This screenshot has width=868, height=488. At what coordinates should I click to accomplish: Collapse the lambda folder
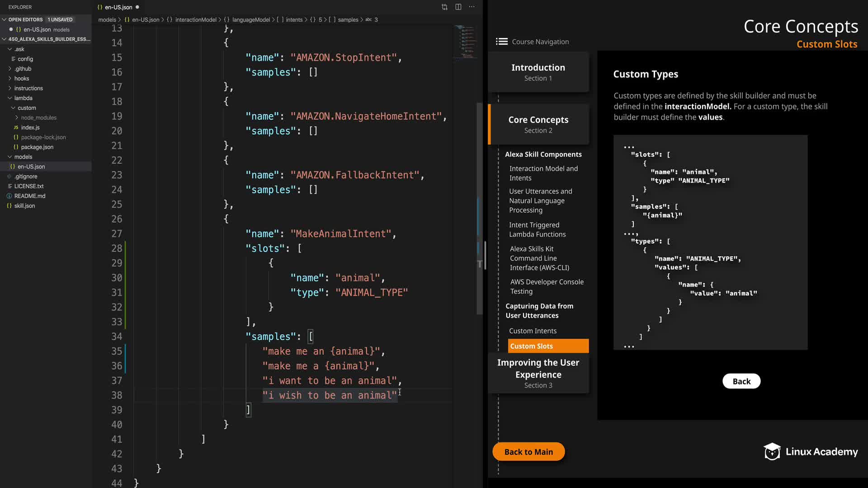coord(23,98)
